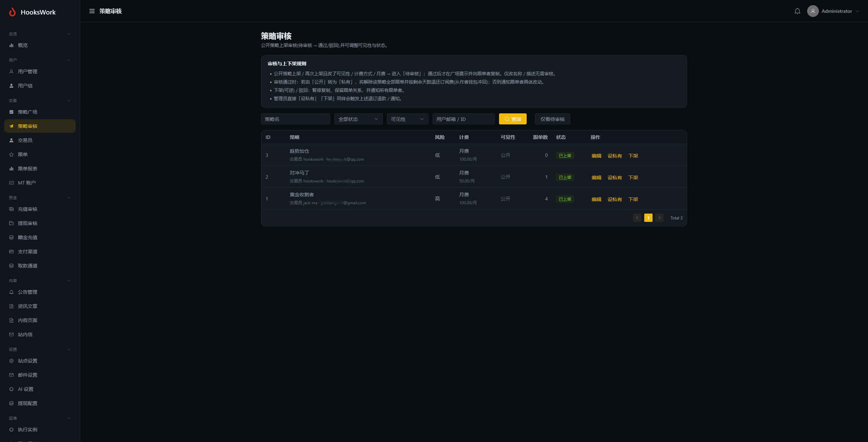Toggle the sidebar collapse hamburger icon

tap(92, 11)
